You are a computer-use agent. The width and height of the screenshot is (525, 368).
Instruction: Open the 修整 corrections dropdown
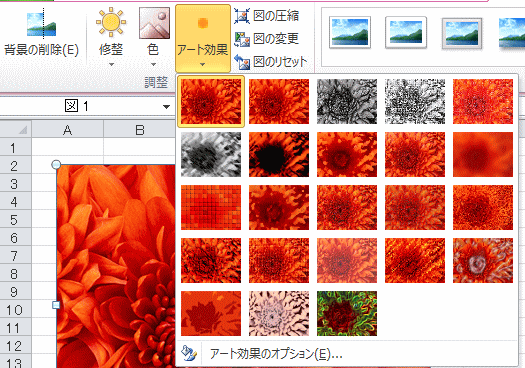(111, 37)
